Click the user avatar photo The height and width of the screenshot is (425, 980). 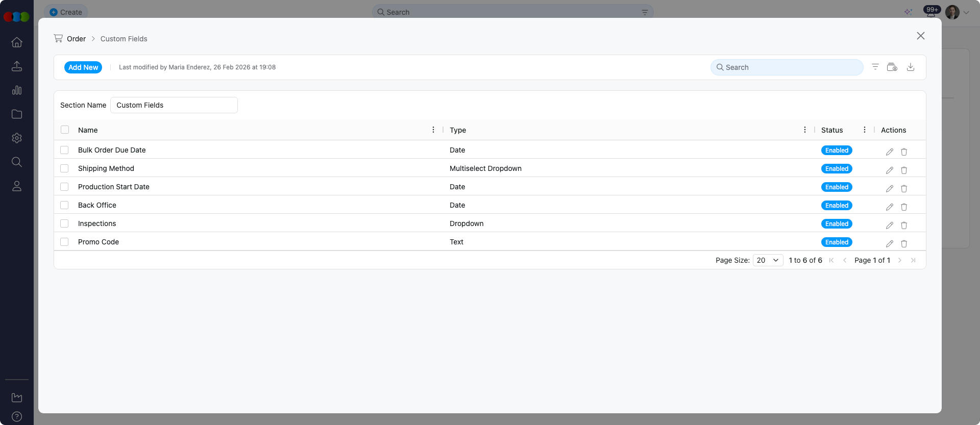[952, 12]
